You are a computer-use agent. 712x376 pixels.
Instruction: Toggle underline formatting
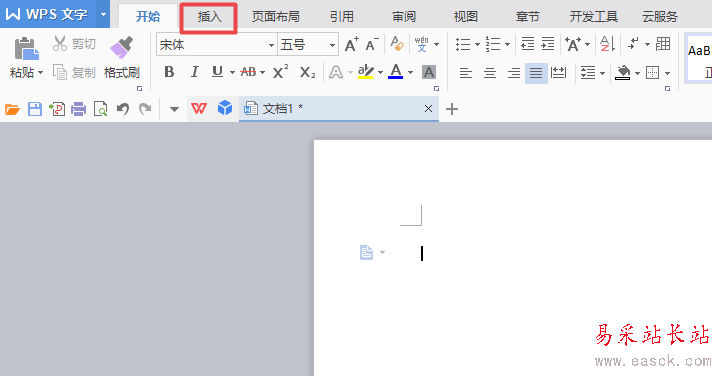click(218, 72)
